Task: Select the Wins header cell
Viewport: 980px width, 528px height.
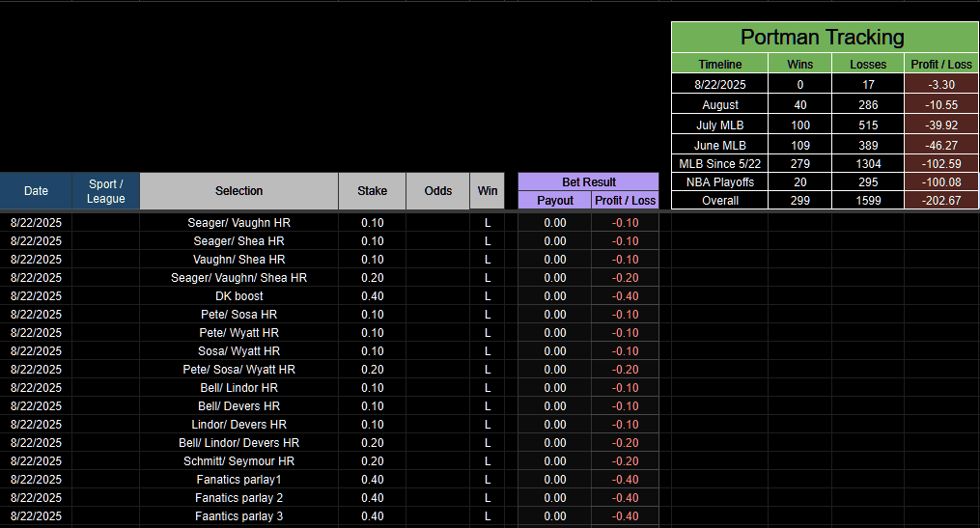Action: coord(800,64)
